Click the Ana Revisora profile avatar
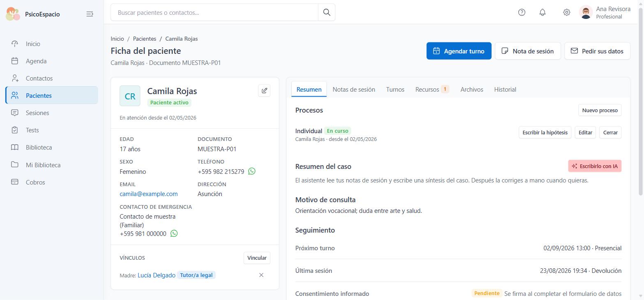Image resolution: width=644 pixels, height=300 pixels. pos(586,12)
